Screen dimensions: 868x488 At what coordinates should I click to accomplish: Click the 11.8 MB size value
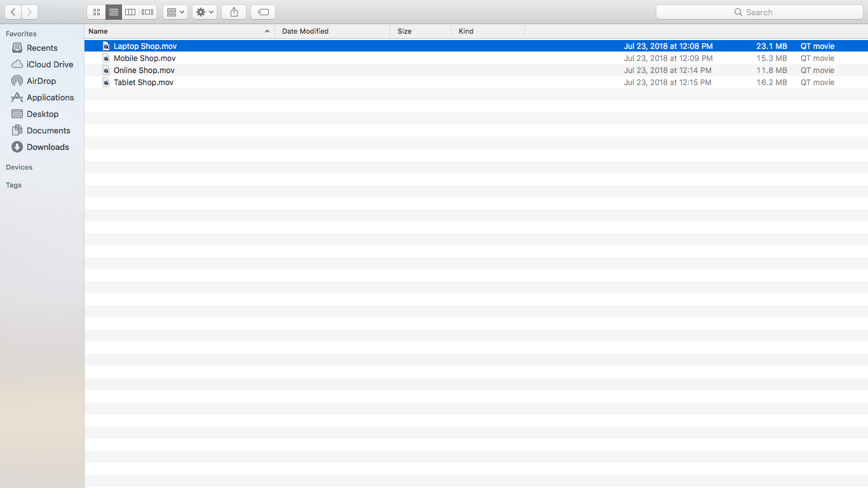point(771,70)
